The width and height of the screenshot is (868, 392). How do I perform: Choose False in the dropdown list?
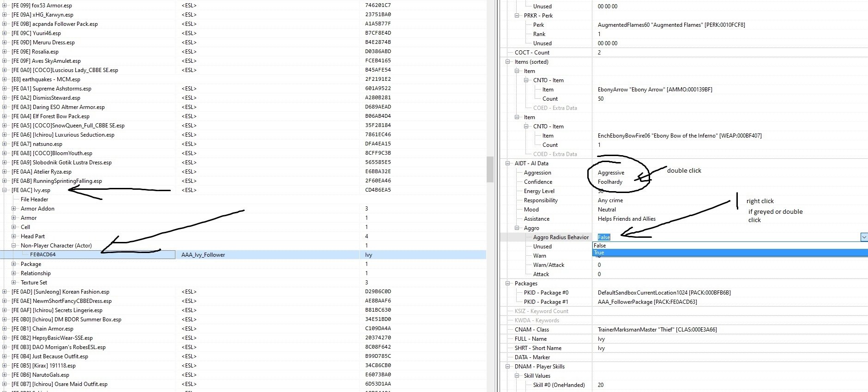[730, 246]
